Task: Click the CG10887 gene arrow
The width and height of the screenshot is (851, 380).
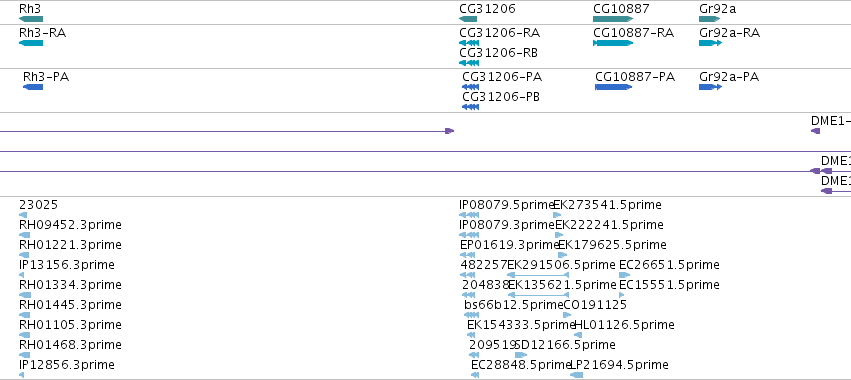Action: click(613, 19)
